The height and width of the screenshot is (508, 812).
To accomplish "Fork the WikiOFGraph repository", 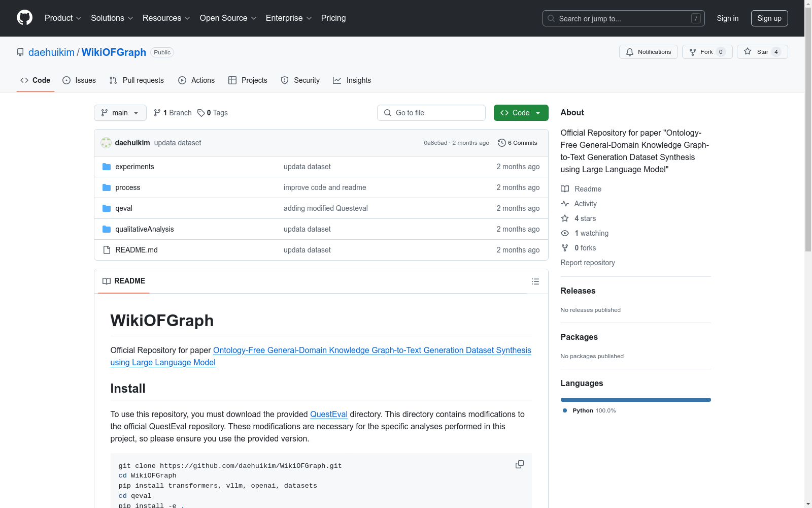I will pos(707,52).
